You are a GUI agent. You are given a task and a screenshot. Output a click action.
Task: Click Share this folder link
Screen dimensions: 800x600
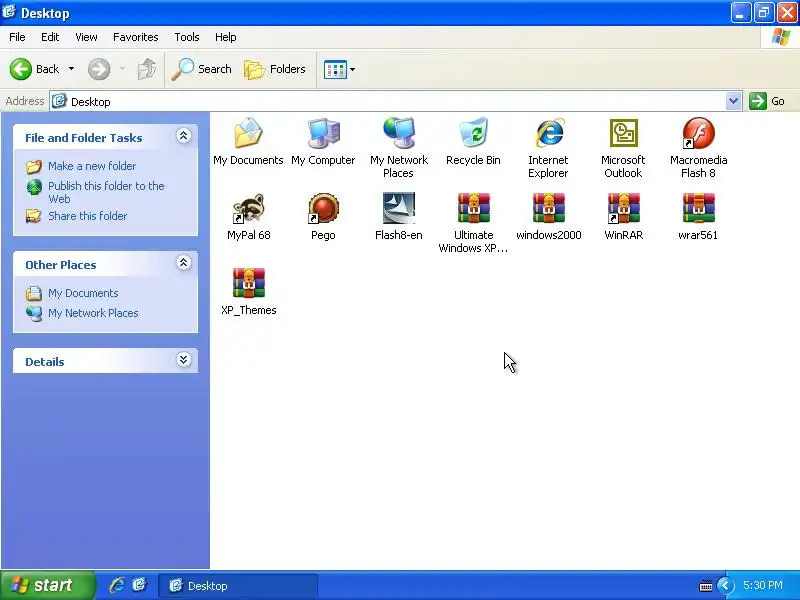(87, 216)
